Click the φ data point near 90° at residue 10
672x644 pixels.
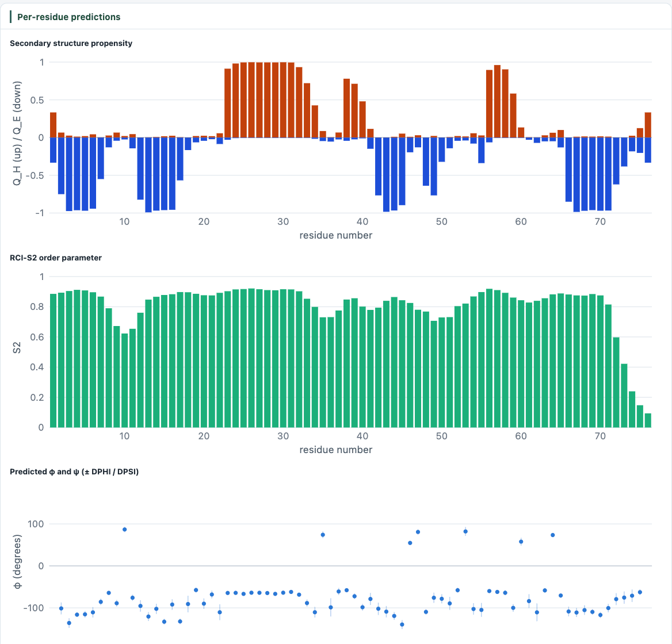point(125,530)
